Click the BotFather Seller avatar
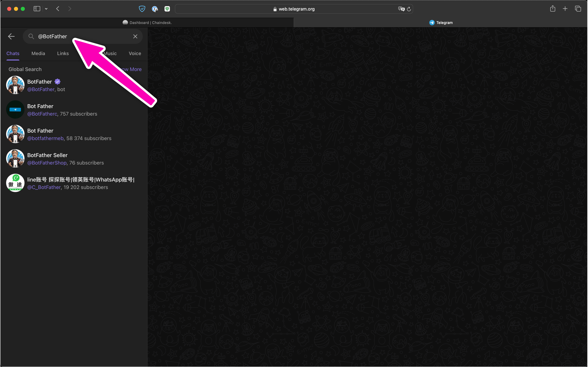Image resolution: width=588 pixels, height=367 pixels. [x=15, y=158]
